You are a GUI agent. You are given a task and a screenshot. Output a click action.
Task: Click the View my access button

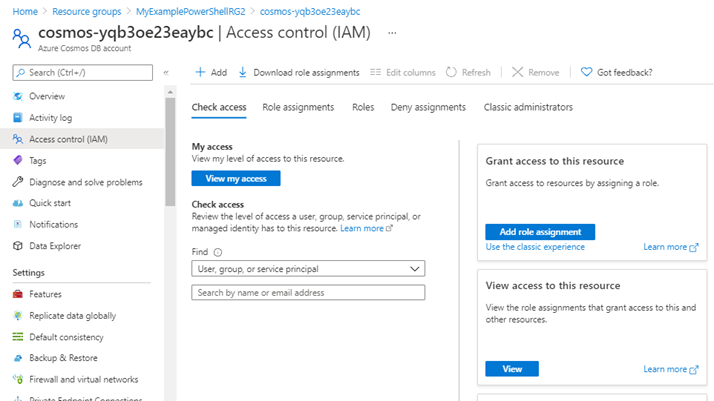point(236,178)
